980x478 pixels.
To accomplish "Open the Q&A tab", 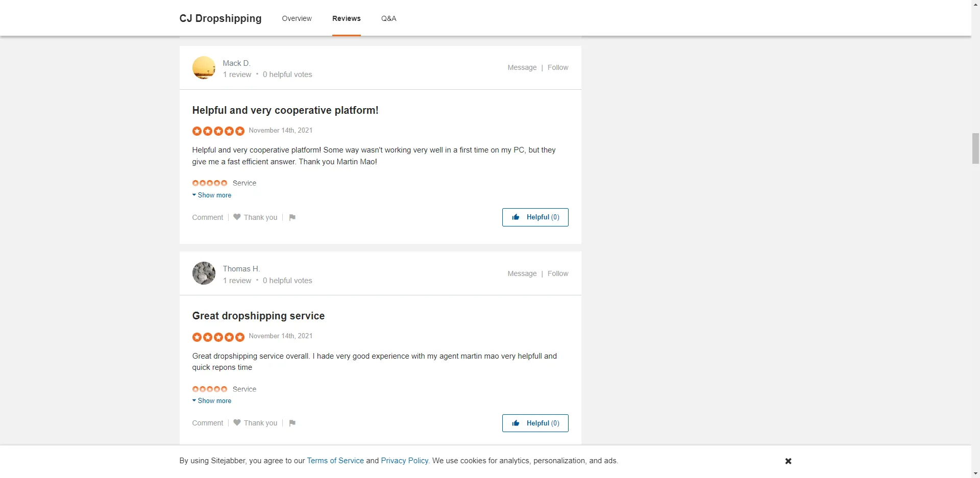I will [x=388, y=18].
